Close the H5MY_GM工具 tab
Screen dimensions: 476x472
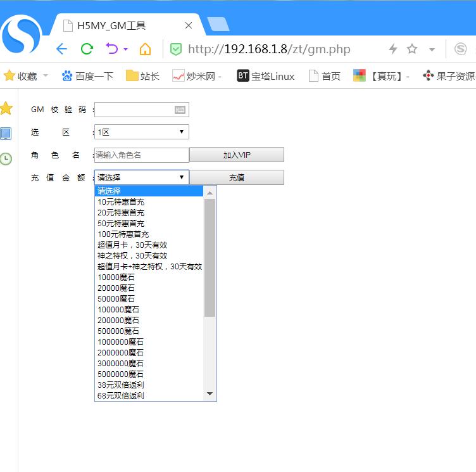189,26
